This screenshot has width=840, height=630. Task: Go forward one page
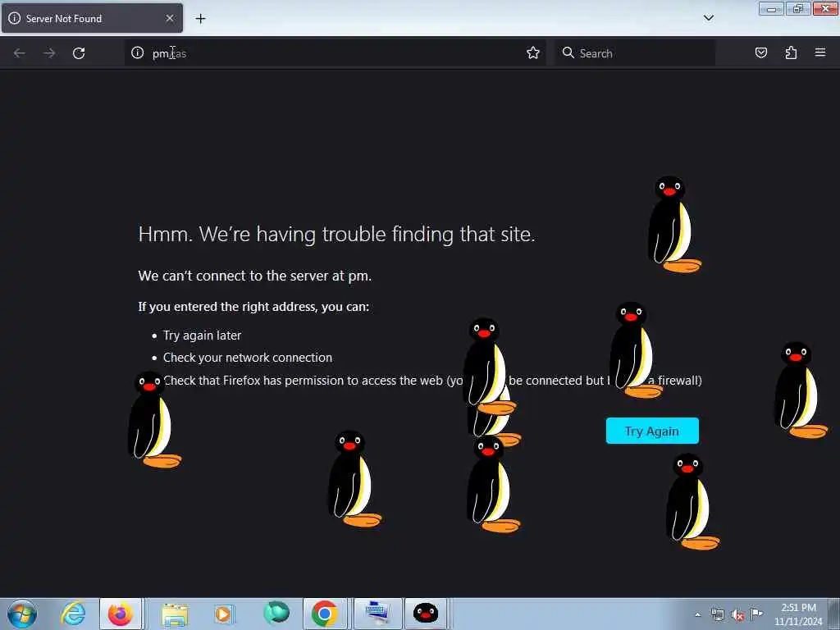coord(49,53)
